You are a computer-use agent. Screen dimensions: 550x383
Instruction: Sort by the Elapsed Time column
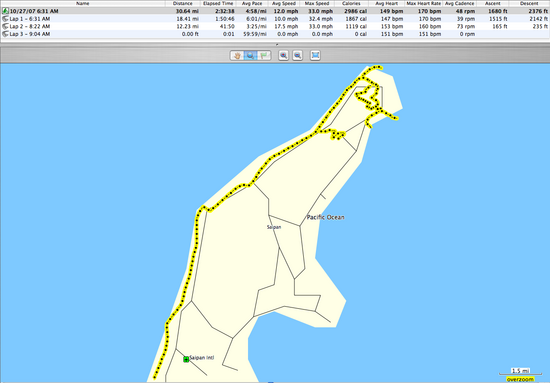point(218,3)
